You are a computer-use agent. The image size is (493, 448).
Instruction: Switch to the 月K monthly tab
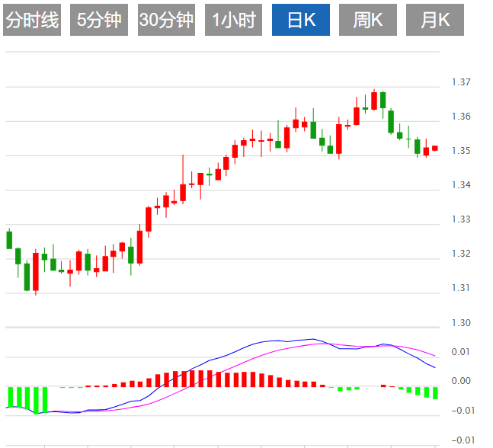(435, 20)
